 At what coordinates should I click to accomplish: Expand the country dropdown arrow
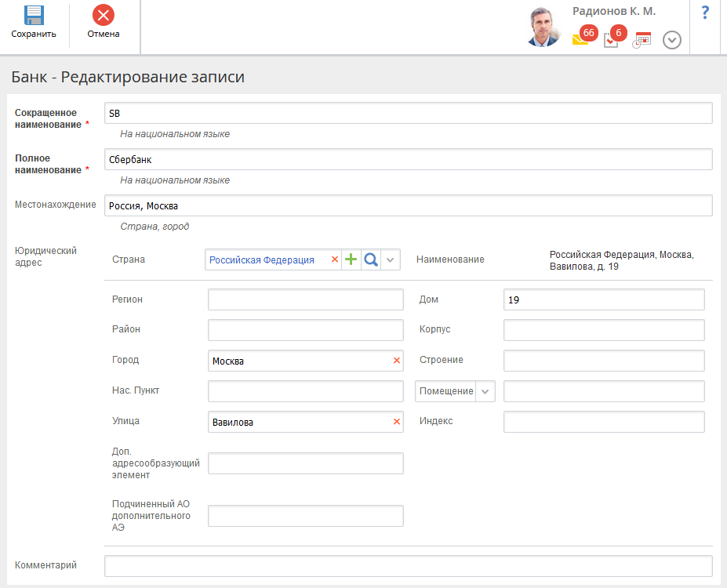tap(391, 260)
